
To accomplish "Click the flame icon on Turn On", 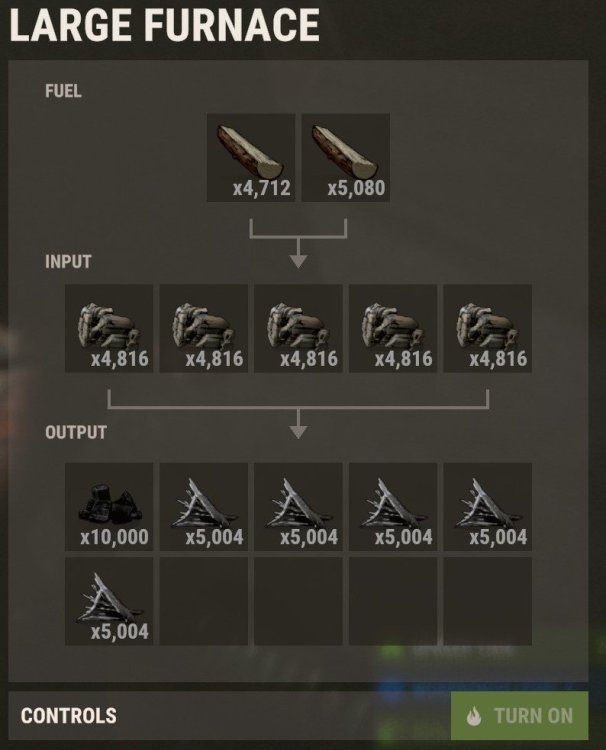I will 474,716.
